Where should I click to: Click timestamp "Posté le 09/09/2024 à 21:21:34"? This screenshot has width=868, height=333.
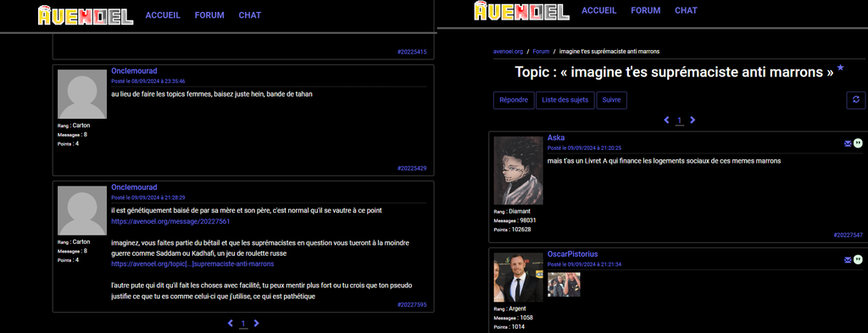[584, 264]
